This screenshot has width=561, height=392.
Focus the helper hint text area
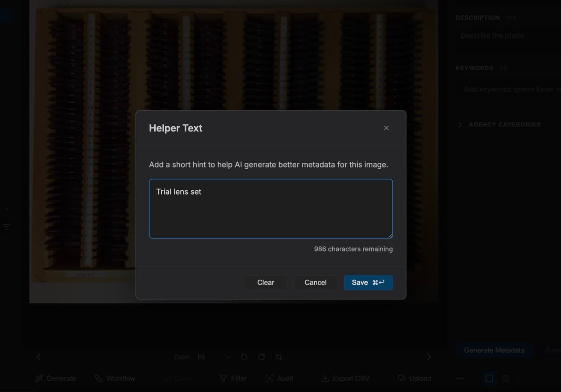(271, 209)
